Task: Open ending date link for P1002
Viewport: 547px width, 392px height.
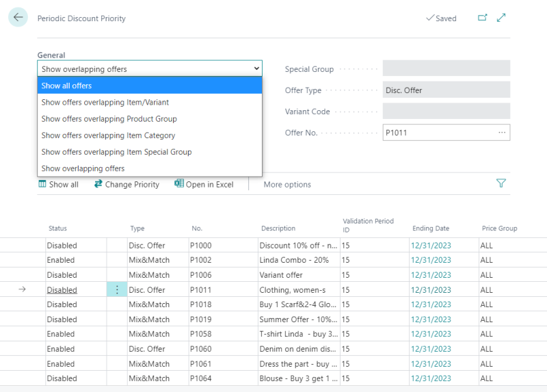Action: click(431, 260)
